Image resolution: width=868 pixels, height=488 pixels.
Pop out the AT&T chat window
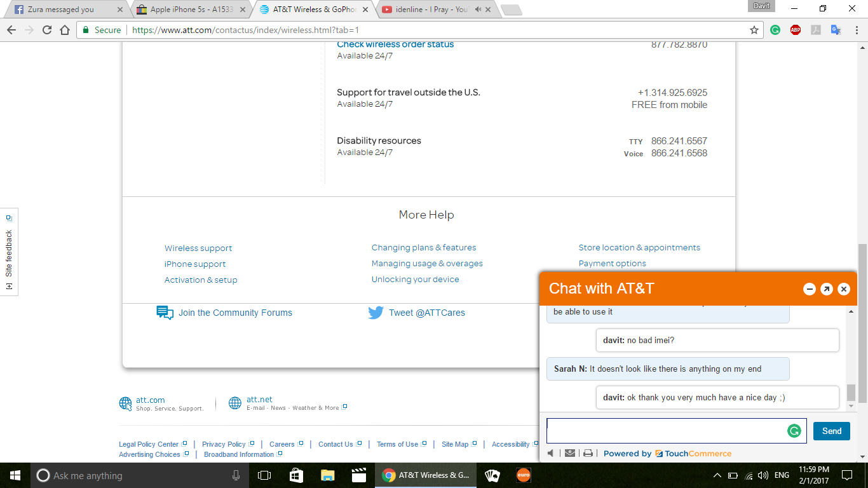[x=827, y=289]
